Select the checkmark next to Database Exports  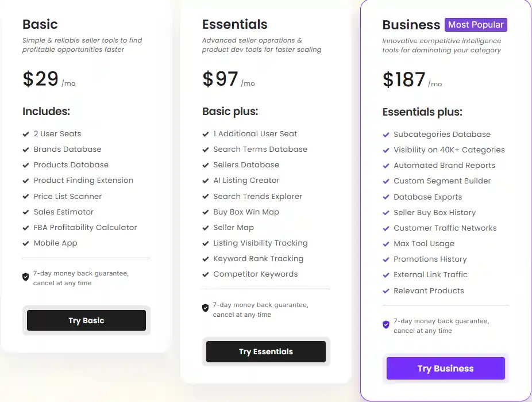pos(385,197)
